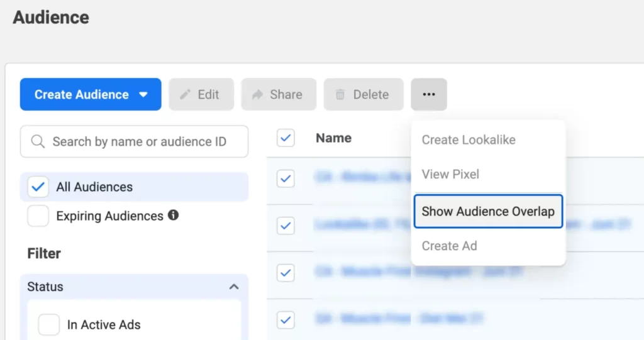Click the info icon beside Expiring Audiences
Screen dimensions: 644x340
174,215
